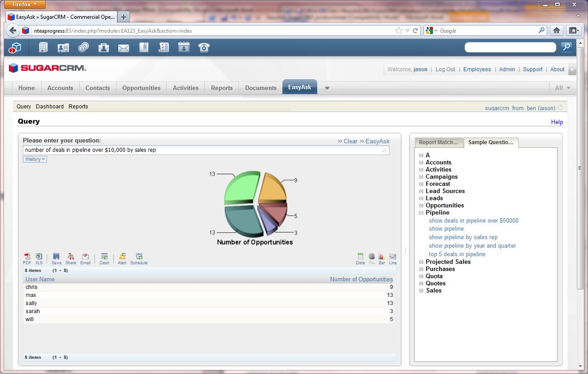This screenshot has height=374, width=588.
Task: Open the Home module tab
Action: tap(26, 88)
